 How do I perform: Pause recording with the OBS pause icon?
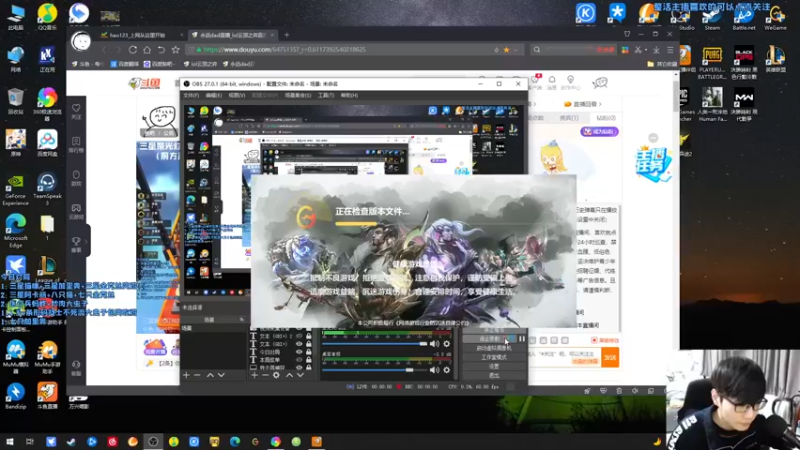(x=522, y=339)
